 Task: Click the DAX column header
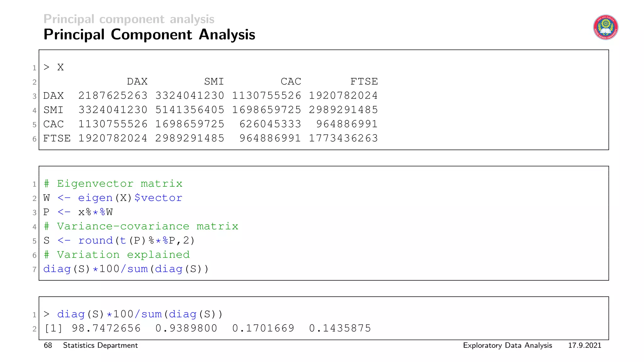point(137,81)
